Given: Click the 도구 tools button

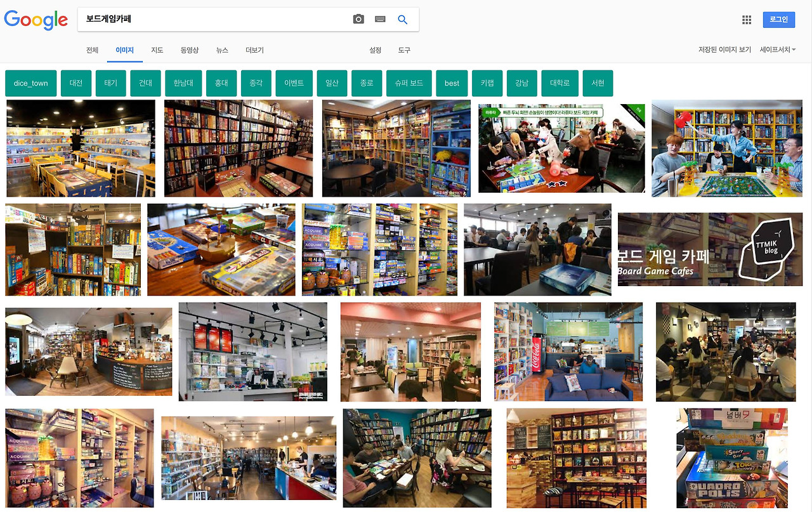Looking at the screenshot, I should [x=404, y=50].
